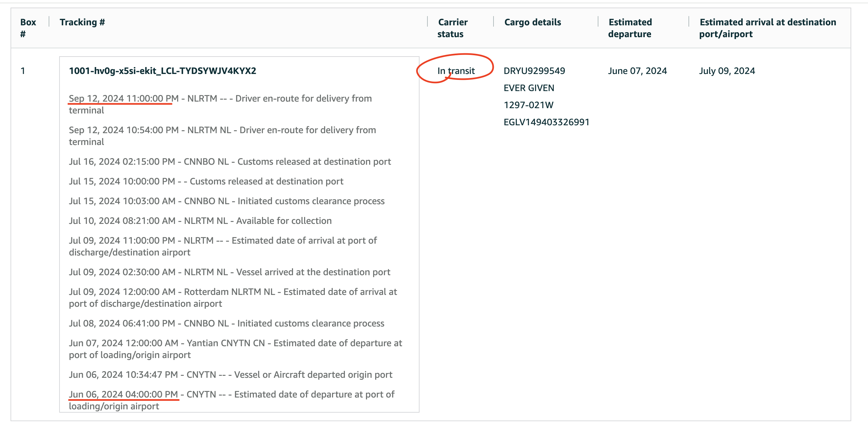The height and width of the screenshot is (434, 868).
Task: Click estimated departure June 07, 2024
Action: (637, 71)
